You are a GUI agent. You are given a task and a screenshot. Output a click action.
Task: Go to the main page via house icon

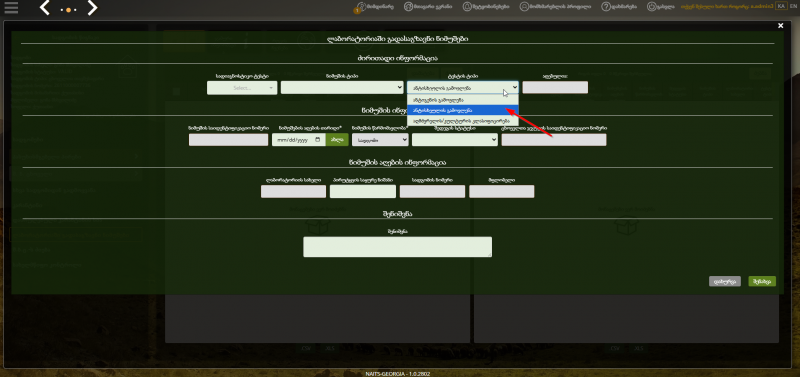coord(429,7)
